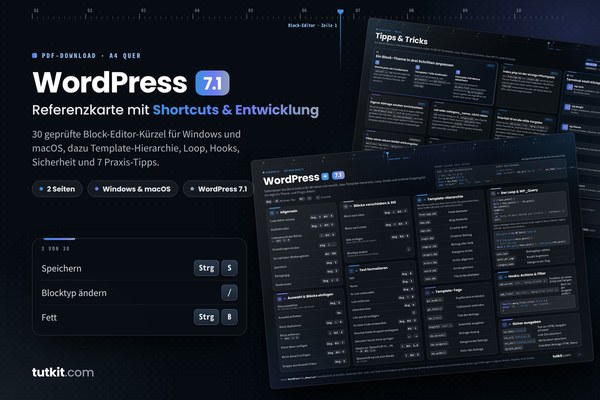Click "Der Loop & WP_Query" heading in preview

(518, 191)
